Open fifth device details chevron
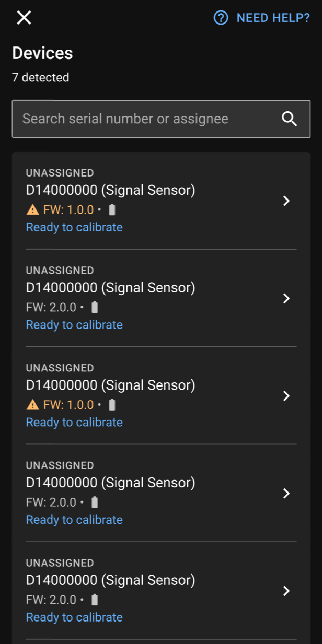 pos(286,591)
